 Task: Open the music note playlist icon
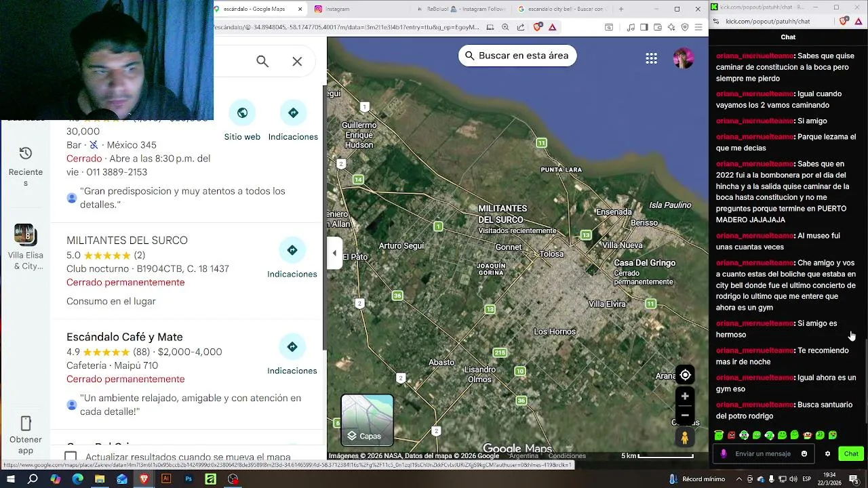click(x=631, y=27)
